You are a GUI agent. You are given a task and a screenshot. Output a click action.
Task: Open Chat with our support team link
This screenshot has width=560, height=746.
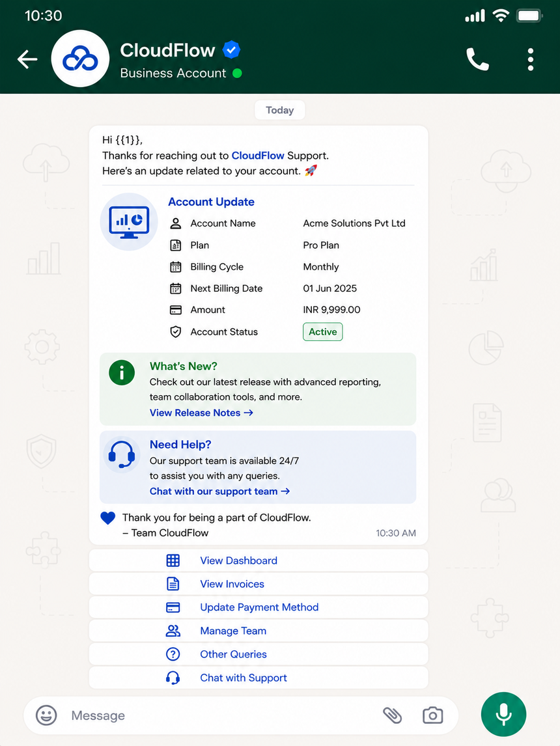point(220,491)
